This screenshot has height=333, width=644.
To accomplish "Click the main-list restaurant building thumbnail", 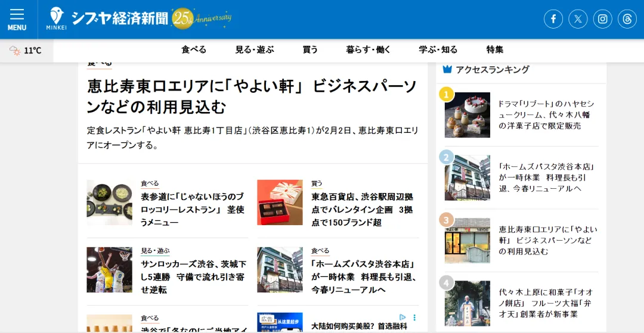I will tap(280, 269).
